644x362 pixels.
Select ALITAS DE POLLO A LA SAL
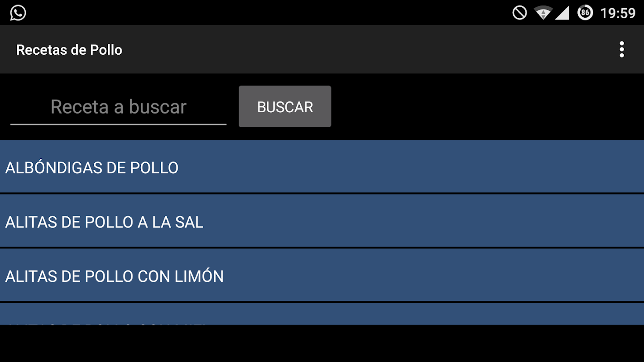[322, 221]
